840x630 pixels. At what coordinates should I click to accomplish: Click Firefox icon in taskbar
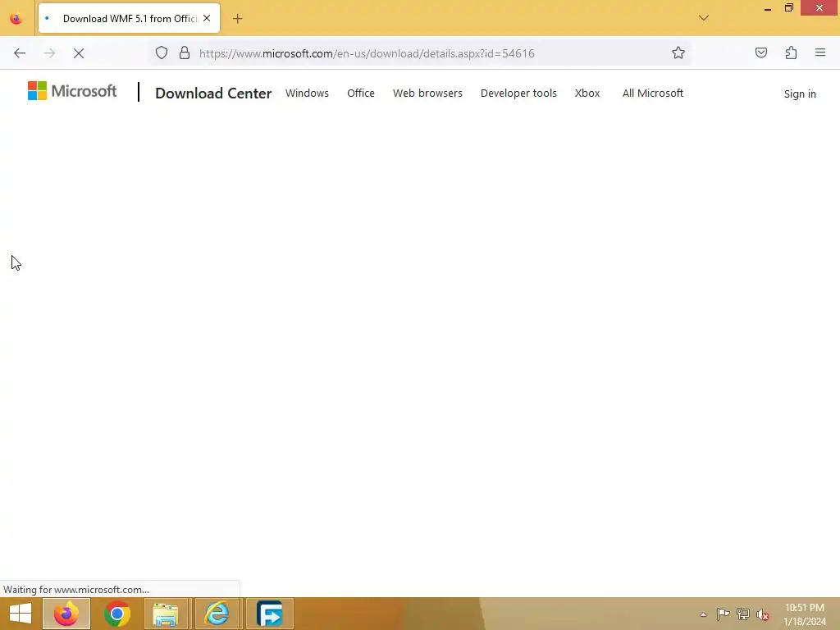(x=66, y=614)
